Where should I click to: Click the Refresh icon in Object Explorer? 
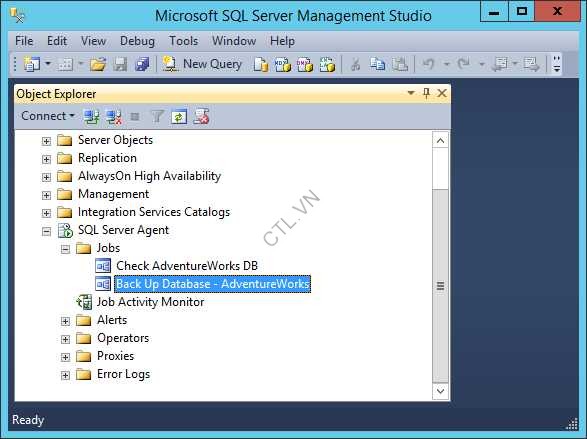[179, 117]
